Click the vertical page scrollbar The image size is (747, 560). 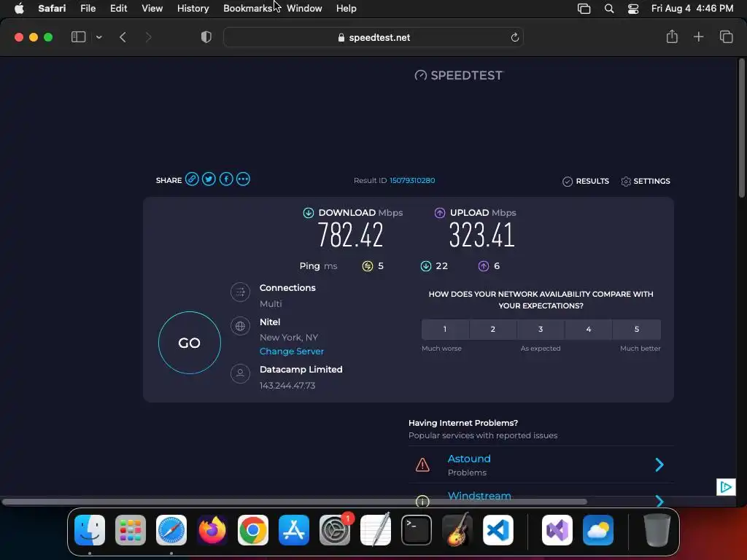[x=741, y=128]
